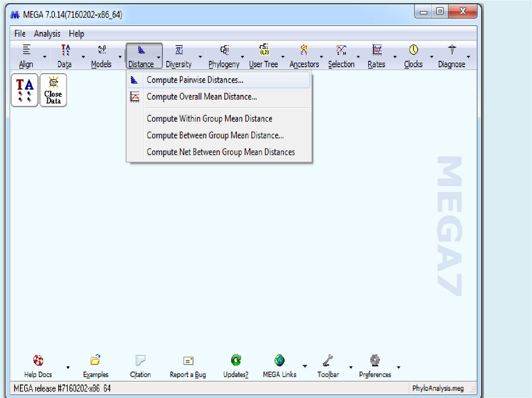Open the Examples folder icon
Image resolution: width=532 pixels, height=398 pixels.
point(96,360)
